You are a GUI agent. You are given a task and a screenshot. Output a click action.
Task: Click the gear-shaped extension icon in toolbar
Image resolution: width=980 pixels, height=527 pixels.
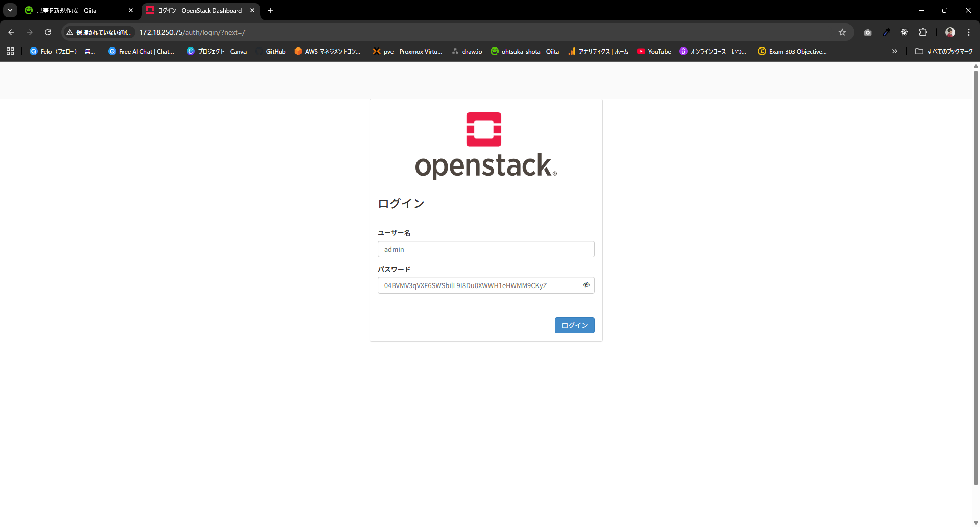(904, 32)
